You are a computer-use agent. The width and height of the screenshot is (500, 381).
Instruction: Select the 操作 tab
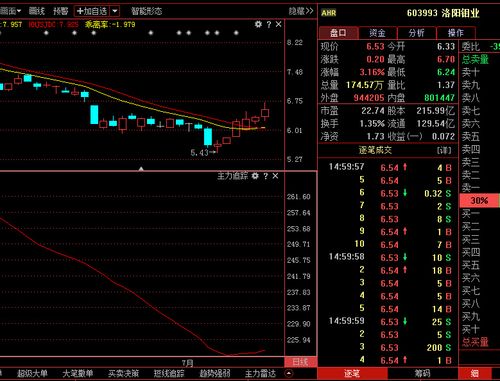tap(456, 33)
